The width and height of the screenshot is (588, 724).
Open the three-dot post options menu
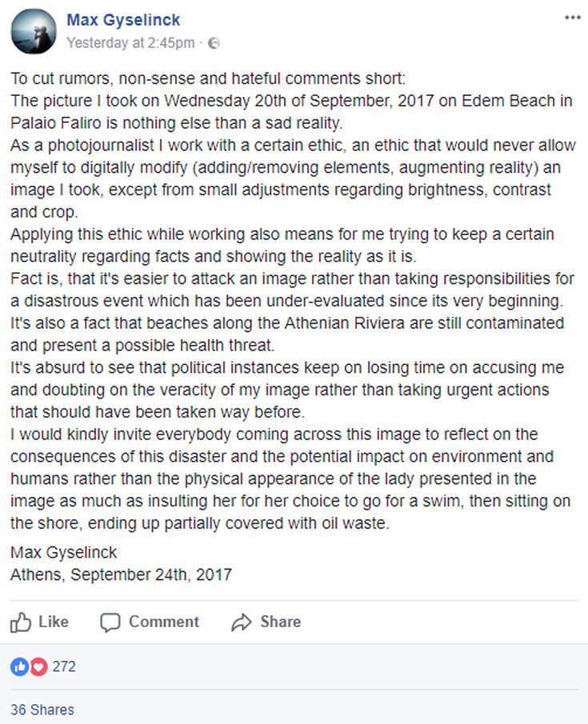coord(572,18)
